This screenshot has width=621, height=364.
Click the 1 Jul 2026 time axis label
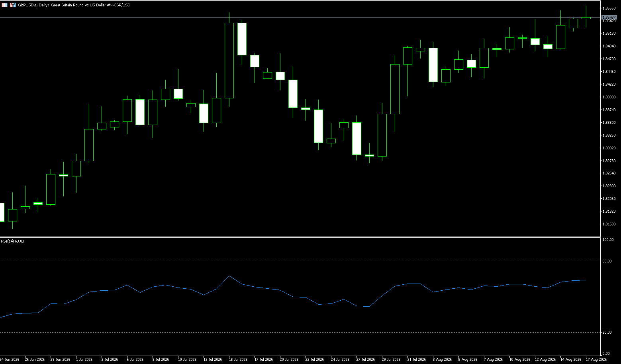(84, 360)
